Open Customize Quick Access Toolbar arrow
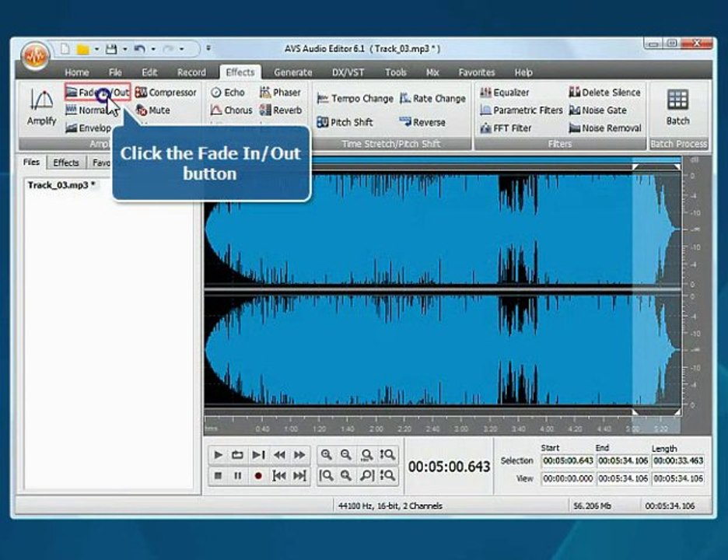This screenshot has height=560, width=728. tap(208, 47)
